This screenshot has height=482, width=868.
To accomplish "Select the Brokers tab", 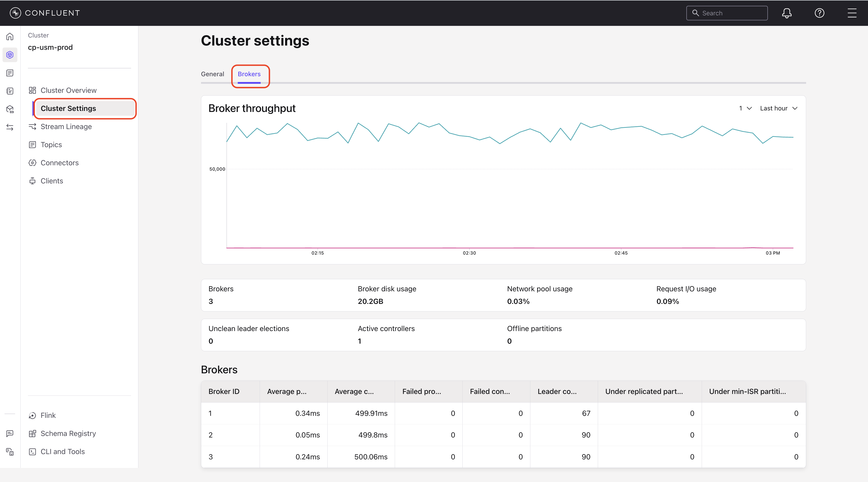I will coord(249,74).
